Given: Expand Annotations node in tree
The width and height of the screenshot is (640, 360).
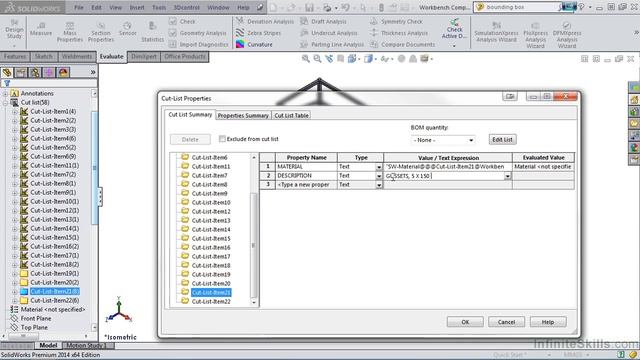Looking at the screenshot, I should pyautogui.click(x=5, y=93).
